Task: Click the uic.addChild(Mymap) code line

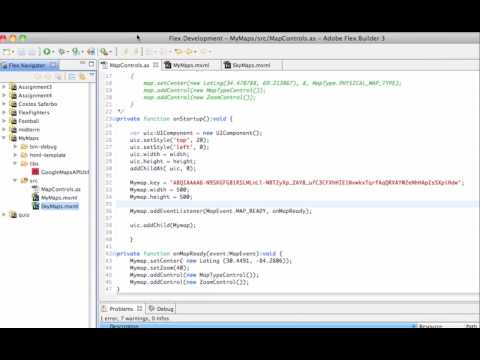Action: pos(163,225)
